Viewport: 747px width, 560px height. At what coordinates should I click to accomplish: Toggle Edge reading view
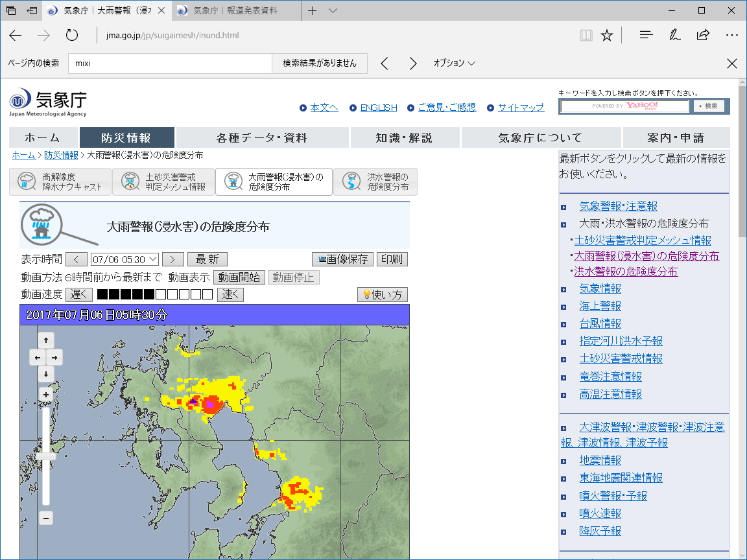[x=586, y=35]
